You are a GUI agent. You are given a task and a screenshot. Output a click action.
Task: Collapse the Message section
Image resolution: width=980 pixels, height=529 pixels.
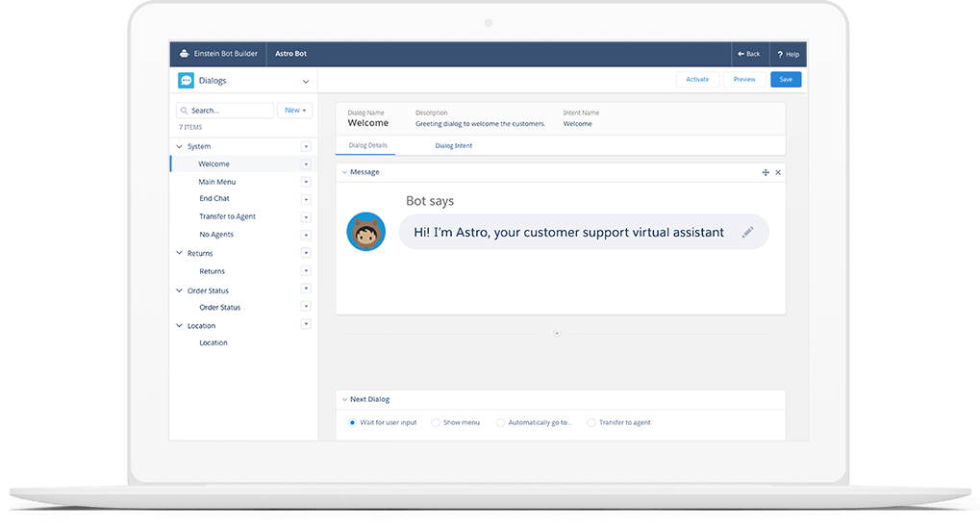pyautogui.click(x=344, y=172)
